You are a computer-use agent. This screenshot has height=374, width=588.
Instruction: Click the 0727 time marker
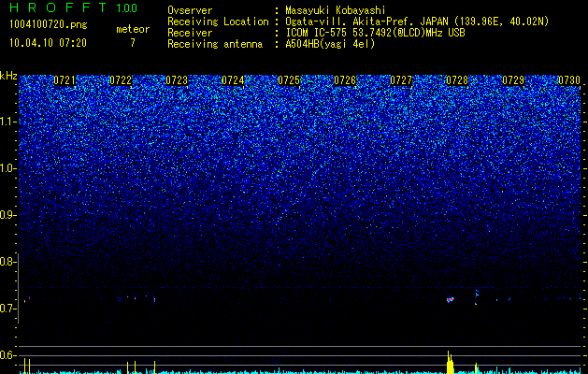point(401,80)
